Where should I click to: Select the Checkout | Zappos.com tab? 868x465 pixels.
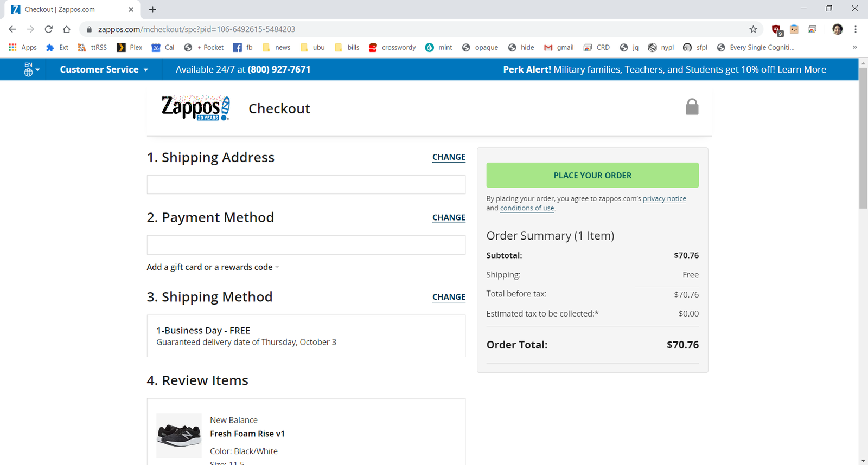71,9
